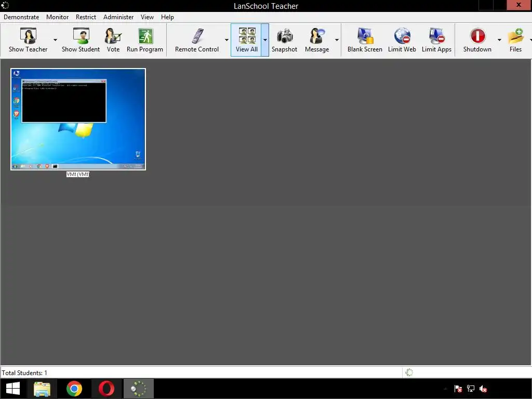
Task: Start a Vote with the toolbar icon
Action: [x=113, y=40]
